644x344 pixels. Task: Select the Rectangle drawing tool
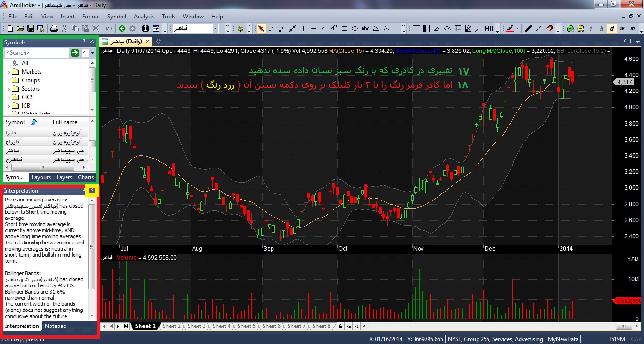pyautogui.click(x=344, y=29)
